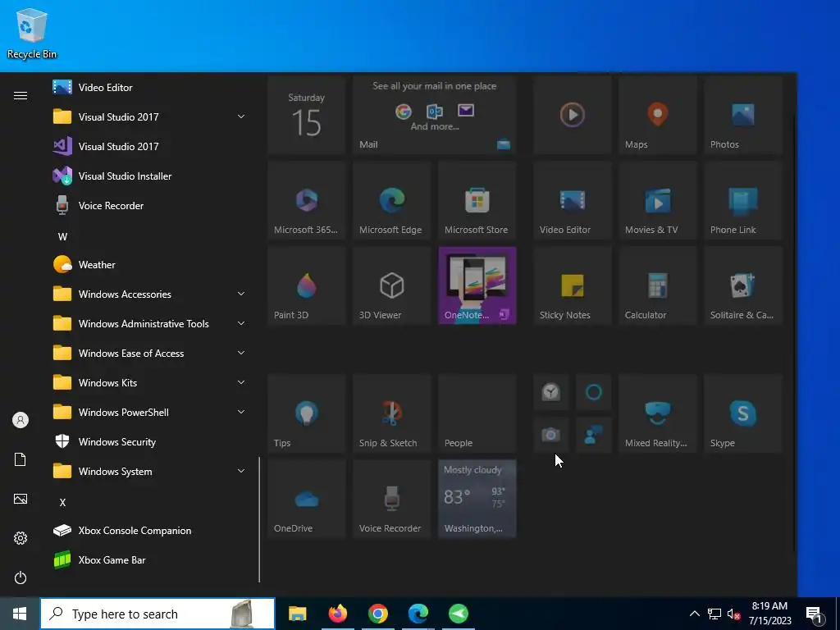Open Solitaire & Casual Games tile
Screen dimensions: 840x630
pyautogui.click(x=743, y=285)
